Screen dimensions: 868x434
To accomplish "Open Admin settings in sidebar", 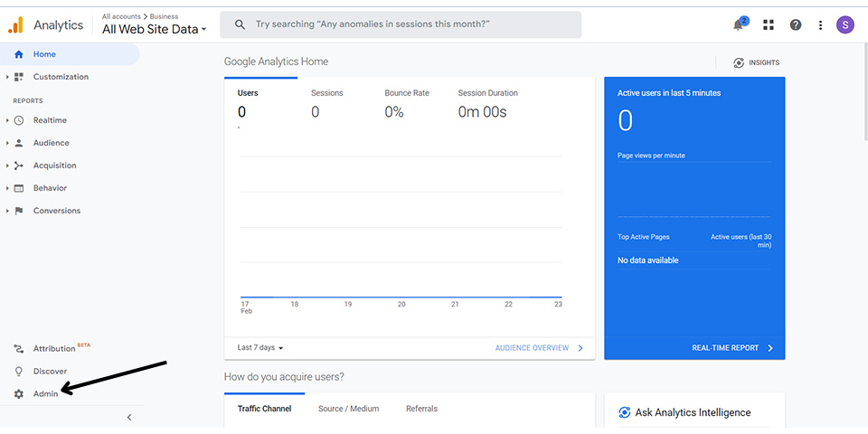I will click(x=45, y=394).
